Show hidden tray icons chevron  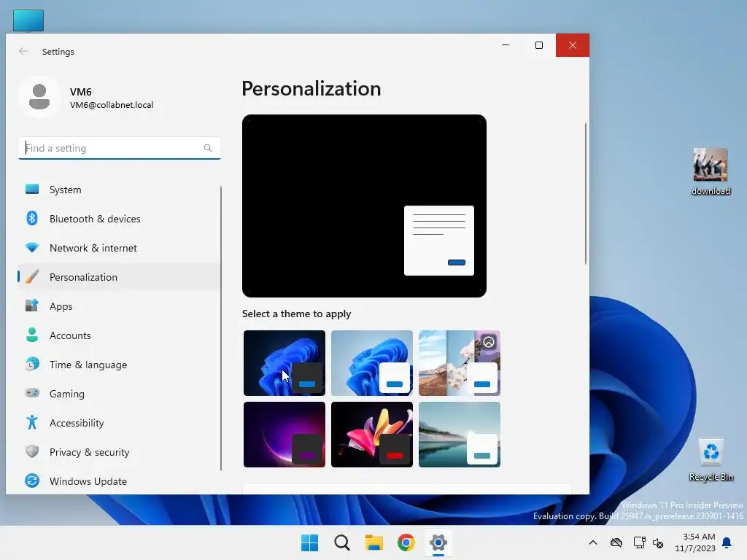[592, 542]
